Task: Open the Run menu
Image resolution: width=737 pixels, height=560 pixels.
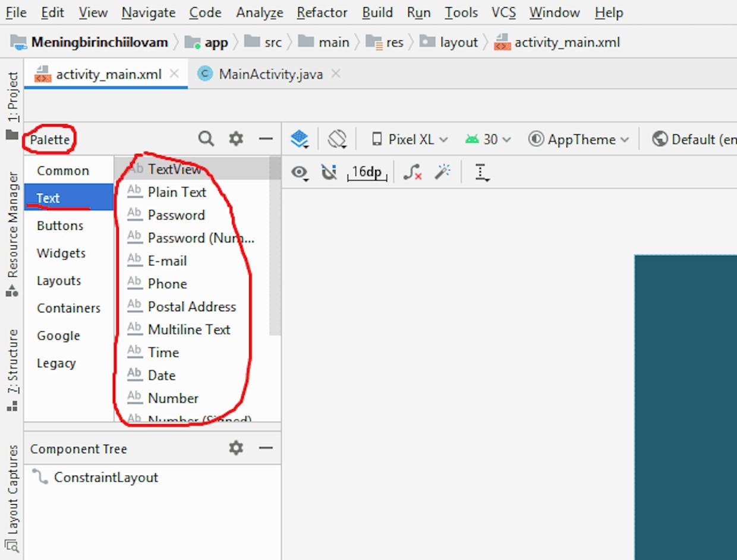Action: coord(419,12)
